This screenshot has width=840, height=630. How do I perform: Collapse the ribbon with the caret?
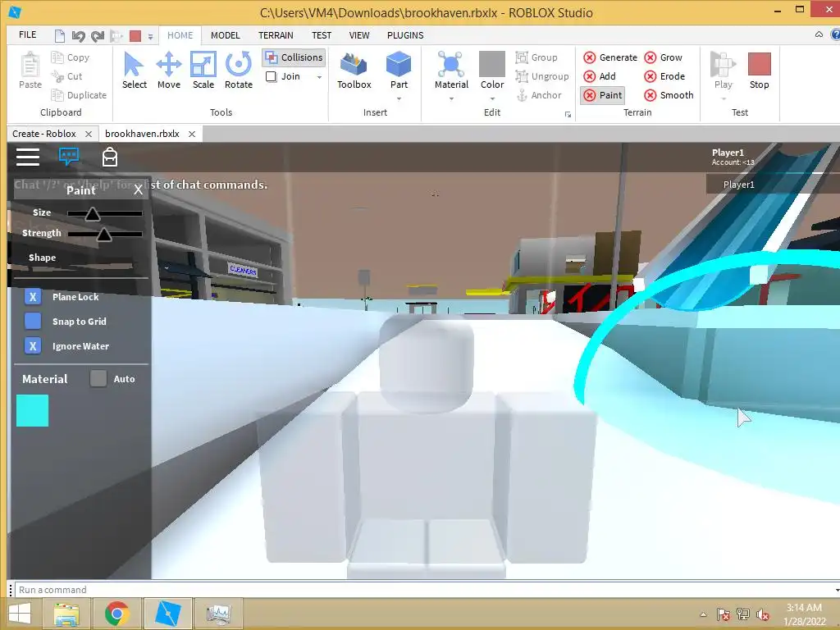tap(819, 34)
